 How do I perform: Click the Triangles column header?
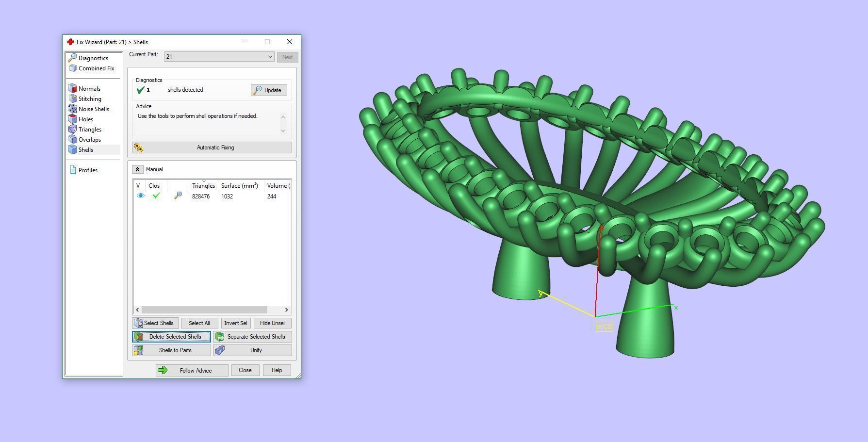coord(203,186)
